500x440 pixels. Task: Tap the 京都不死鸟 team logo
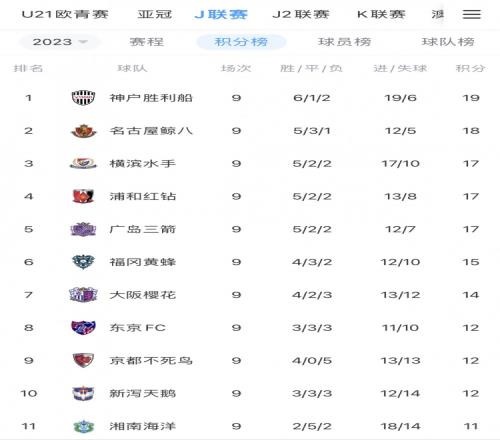click(83, 360)
